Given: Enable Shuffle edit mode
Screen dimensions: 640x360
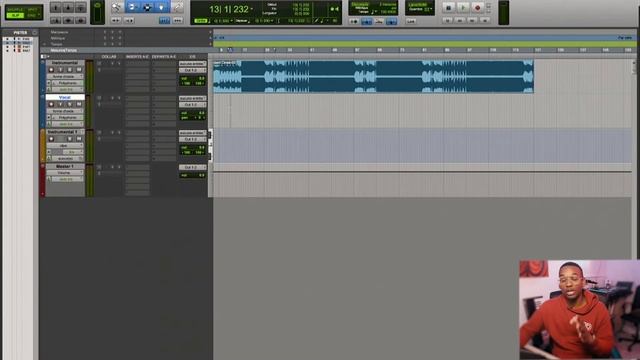Looking at the screenshot, I should [15, 9].
